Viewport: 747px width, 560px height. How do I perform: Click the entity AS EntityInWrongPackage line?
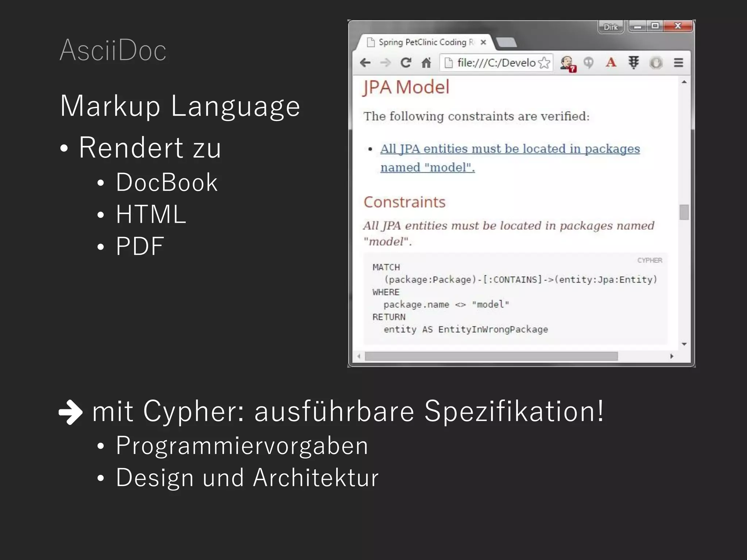click(x=466, y=330)
